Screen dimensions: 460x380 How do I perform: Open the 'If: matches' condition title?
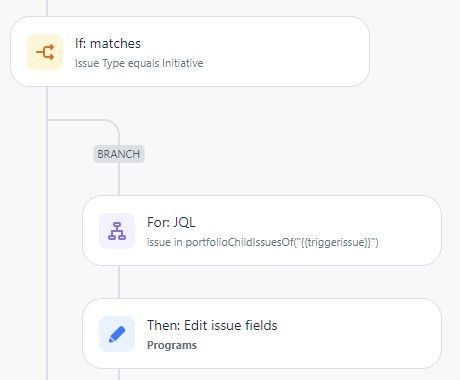coord(108,44)
